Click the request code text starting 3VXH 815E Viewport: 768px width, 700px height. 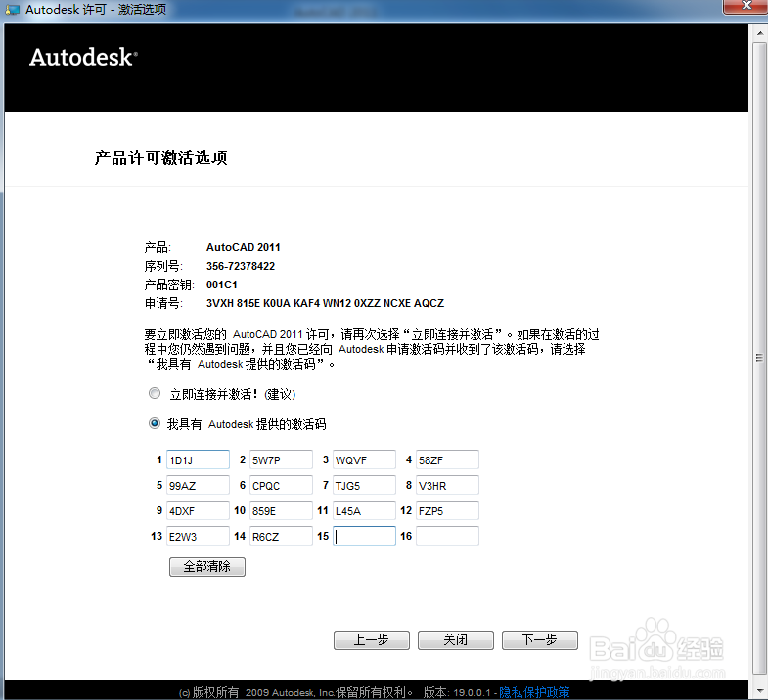(x=325, y=303)
